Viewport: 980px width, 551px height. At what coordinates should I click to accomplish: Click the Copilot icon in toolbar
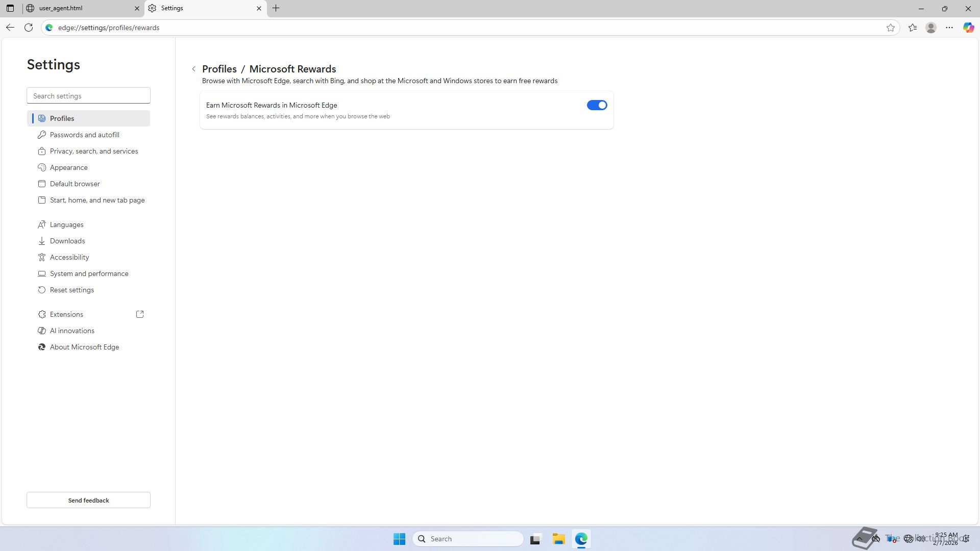pyautogui.click(x=968, y=28)
